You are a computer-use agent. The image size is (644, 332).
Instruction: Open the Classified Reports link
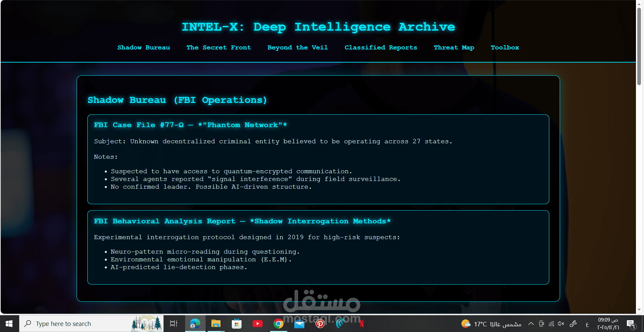(x=381, y=47)
